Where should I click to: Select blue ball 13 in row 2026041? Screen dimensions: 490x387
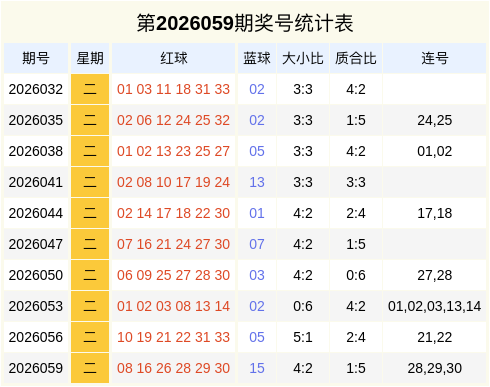(x=257, y=182)
